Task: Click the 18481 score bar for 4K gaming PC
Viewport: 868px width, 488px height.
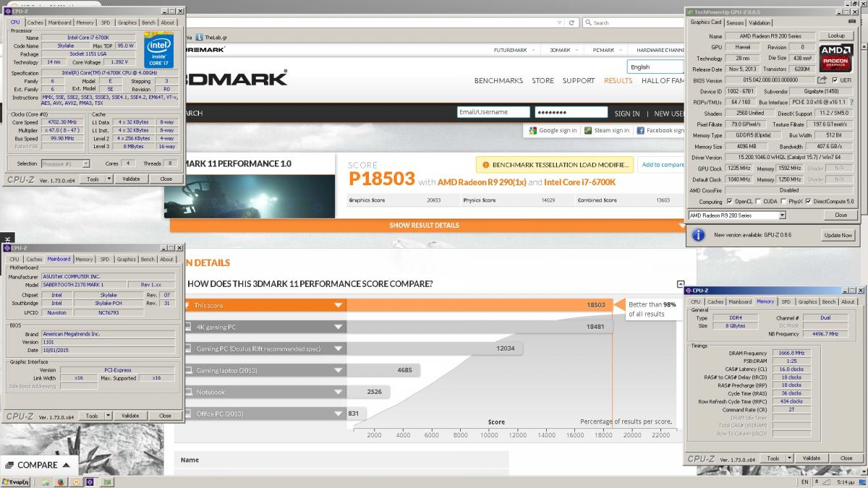Action: (x=480, y=328)
